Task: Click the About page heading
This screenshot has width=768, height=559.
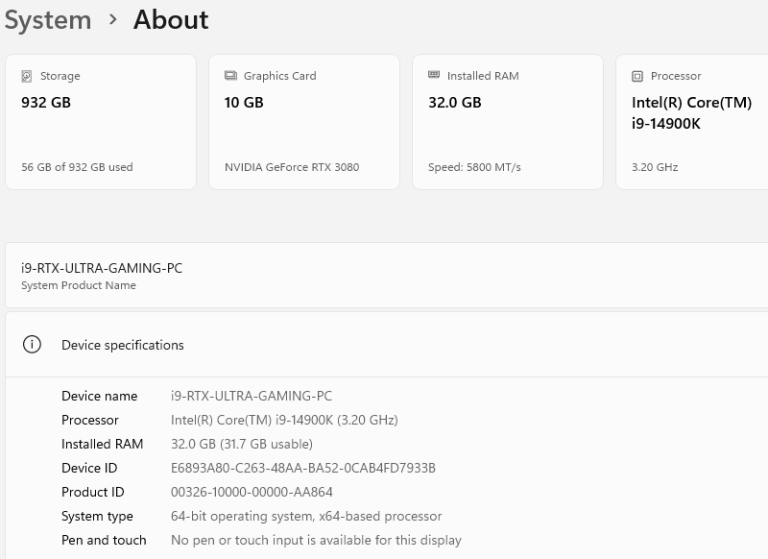Action: tap(171, 20)
